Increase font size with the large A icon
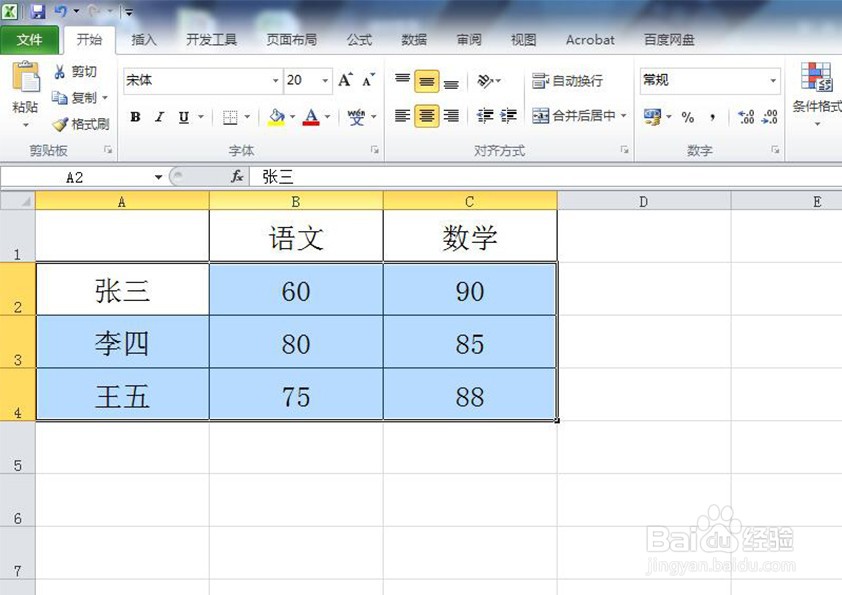The width and height of the screenshot is (842, 595). (345, 81)
